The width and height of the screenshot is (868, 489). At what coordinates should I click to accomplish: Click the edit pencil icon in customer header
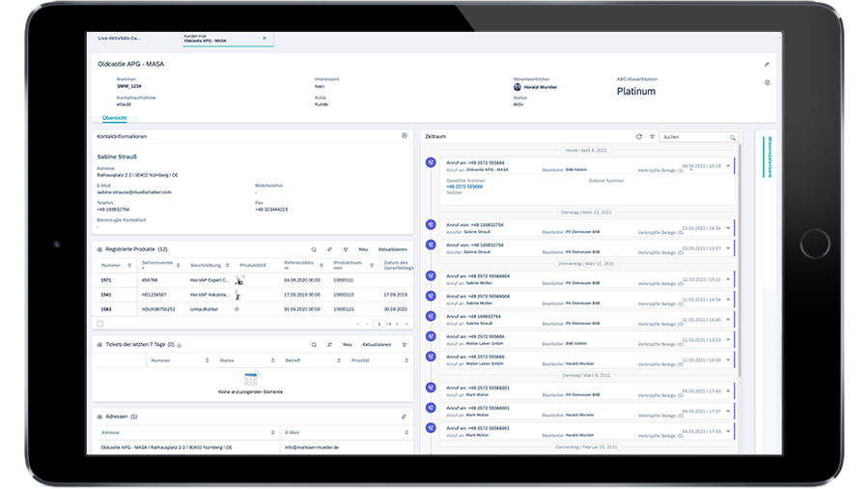pos(767,65)
